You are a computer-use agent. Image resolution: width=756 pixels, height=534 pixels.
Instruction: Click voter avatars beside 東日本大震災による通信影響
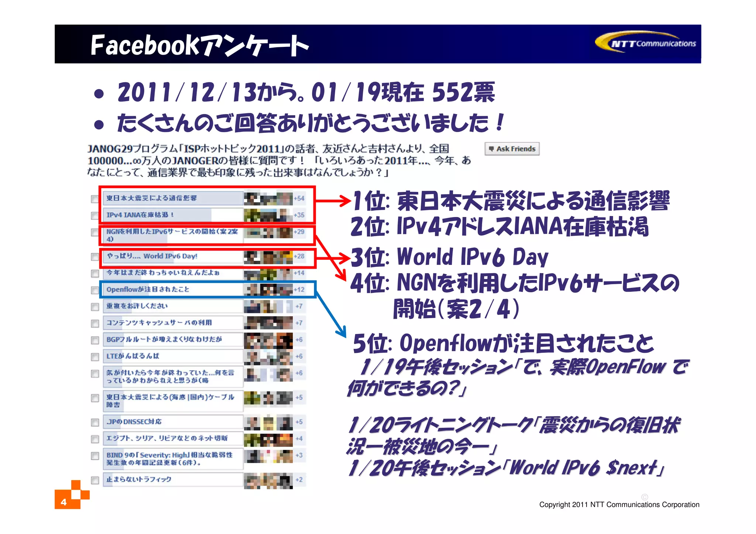click(268, 198)
